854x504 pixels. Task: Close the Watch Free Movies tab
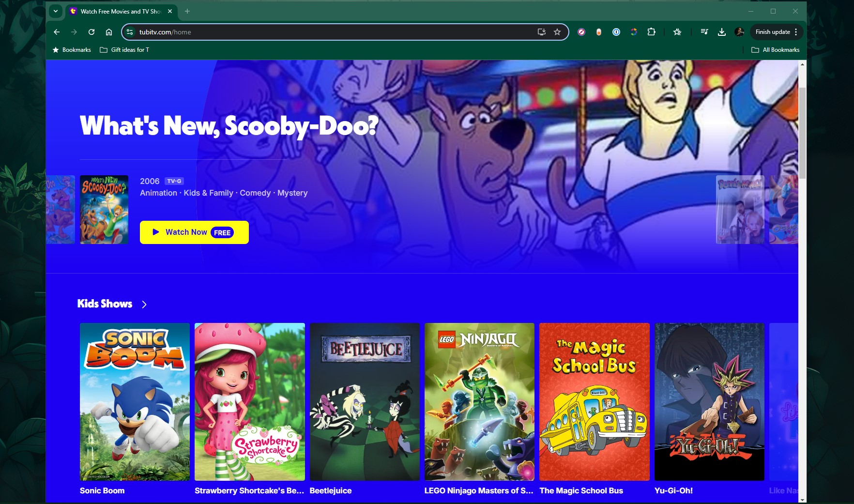[170, 11]
